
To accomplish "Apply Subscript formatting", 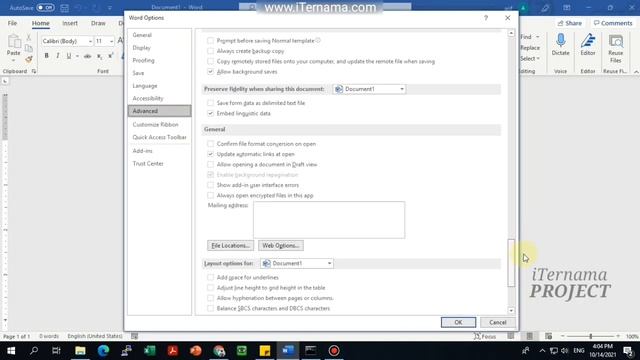I will (x=99, y=56).
